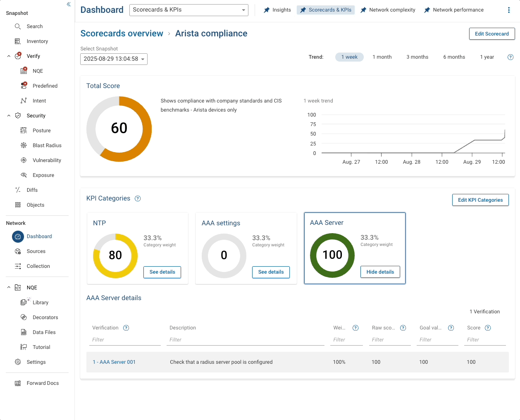Open the Scorecards & KPIs dashboard dropdown
This screenshot has width=520, height=420.
click(x=189, y=10)
